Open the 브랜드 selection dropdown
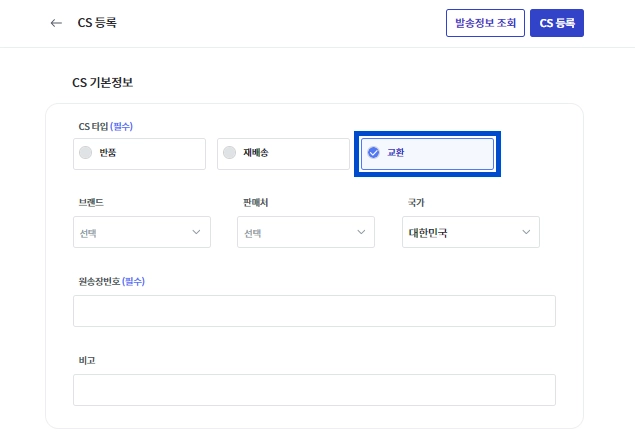 coord(141,232)
